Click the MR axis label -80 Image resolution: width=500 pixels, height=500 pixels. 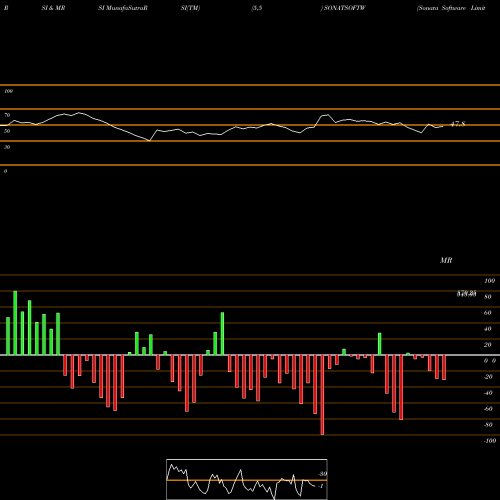point(488,425)
